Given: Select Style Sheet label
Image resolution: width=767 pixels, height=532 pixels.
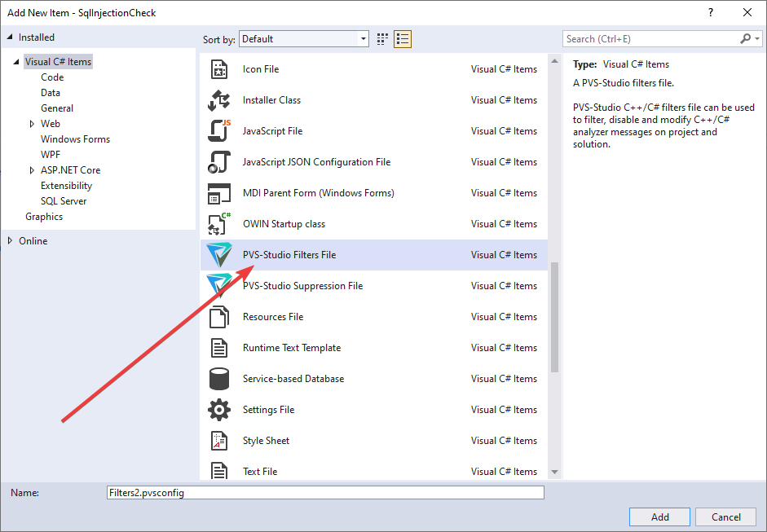Looking at the screenshot, I should (x=266, y=441).
